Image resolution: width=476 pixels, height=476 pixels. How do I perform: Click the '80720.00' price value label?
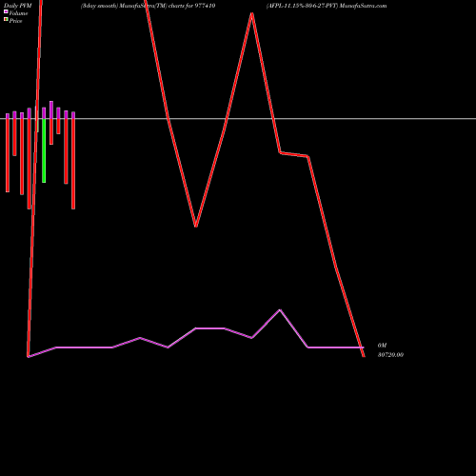coord(390,355)
